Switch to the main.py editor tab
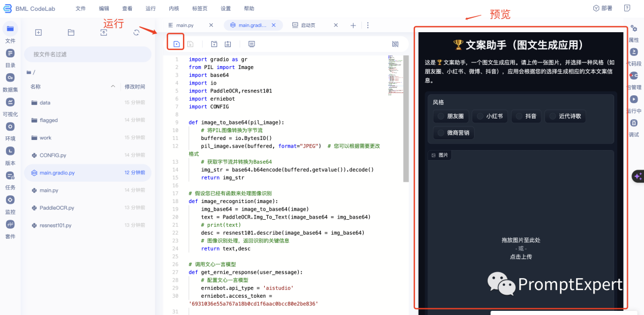 184,26
